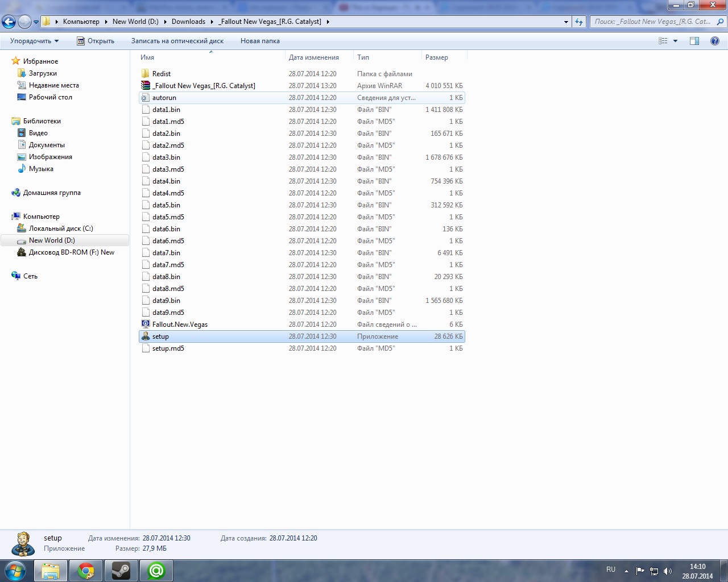
Task: Open the Документы library
Action: click(47, 145)
